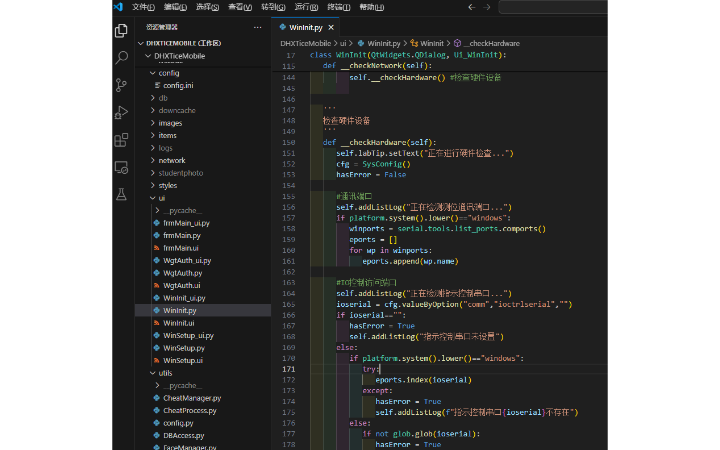The width and height of the screenshot is (720, 450).
Task: Open Explorer more actions ellipsis
Action: coord(258,28)
